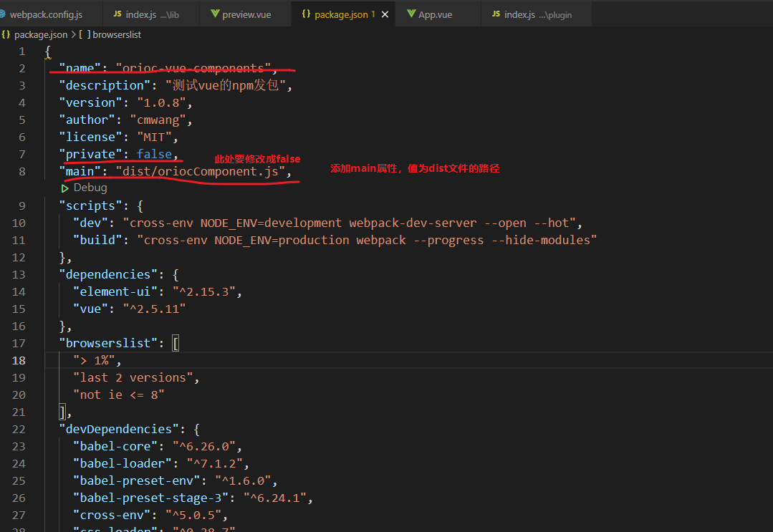This screenshot has width=773, height=532.
Task: Click the "babel-preset-stage-3" key
Action: pos(151,498)
